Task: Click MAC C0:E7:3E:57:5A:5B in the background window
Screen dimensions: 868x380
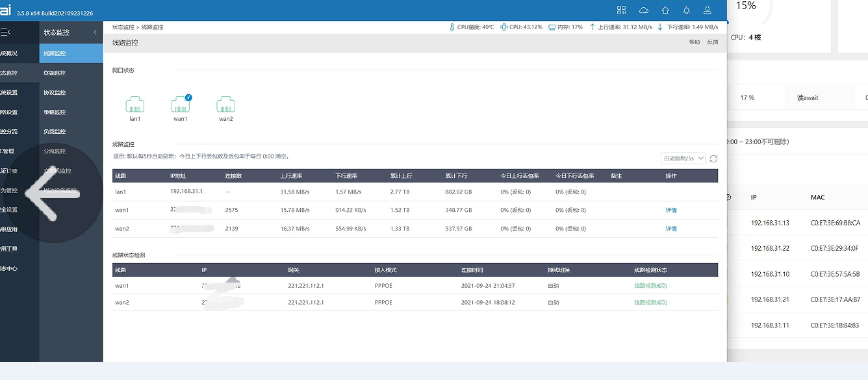Action: [x=836, y=274]
